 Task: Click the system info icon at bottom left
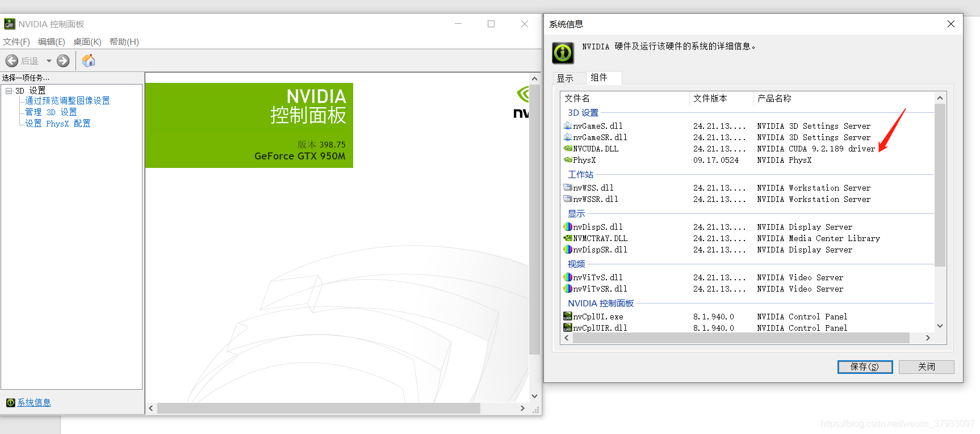coord(11,402)
